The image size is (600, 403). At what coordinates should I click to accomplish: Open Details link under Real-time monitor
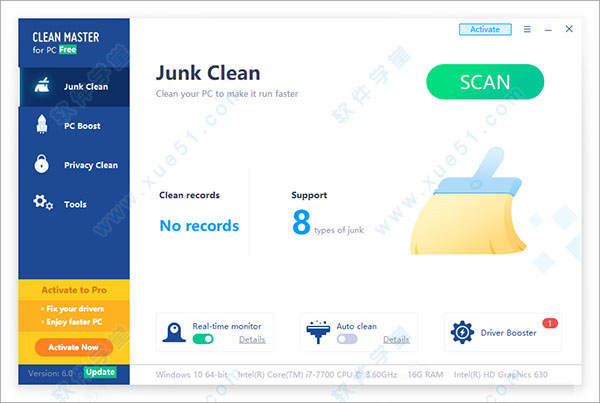(252, 340)
